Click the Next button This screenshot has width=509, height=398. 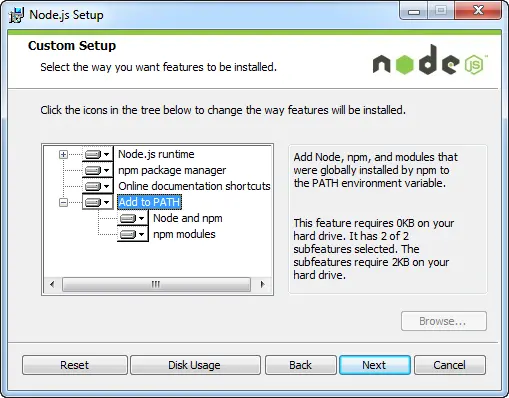(375, 365)
